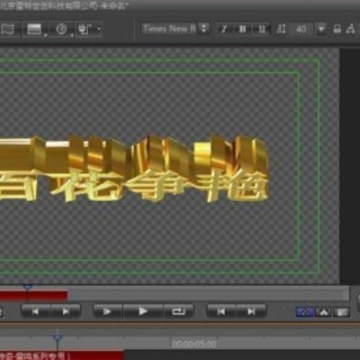Open the font size dropdown arrow
360x360 pixels.
pyautogui.click(x=321, y=29)
